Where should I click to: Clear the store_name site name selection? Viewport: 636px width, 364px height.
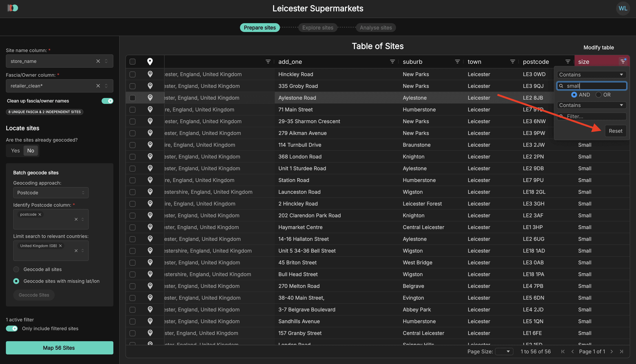(98, 61)
